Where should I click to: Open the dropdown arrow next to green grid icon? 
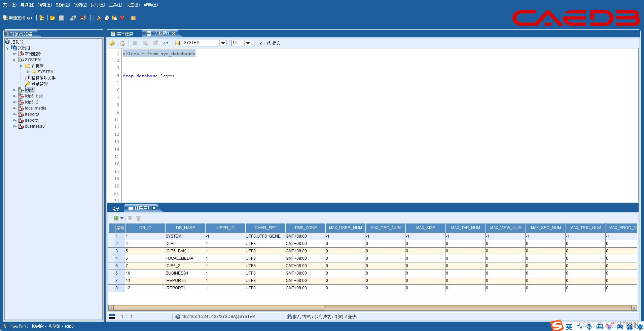(x=122, y=218)
